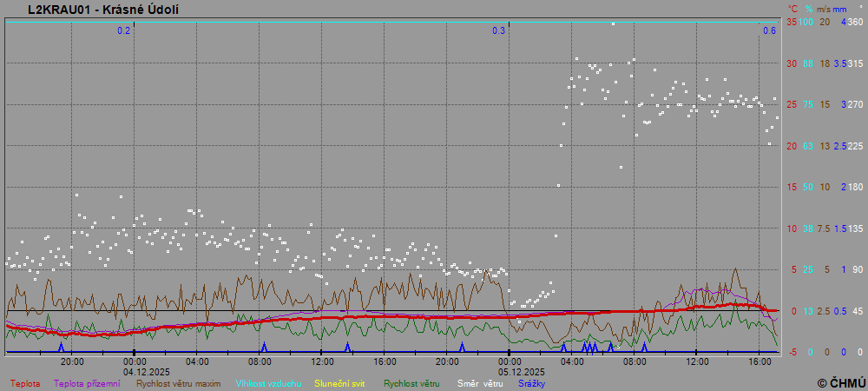The width and height of the screenshot is (868, 391).
Task: Click the cyan % unit header
Action: point(808,9)
